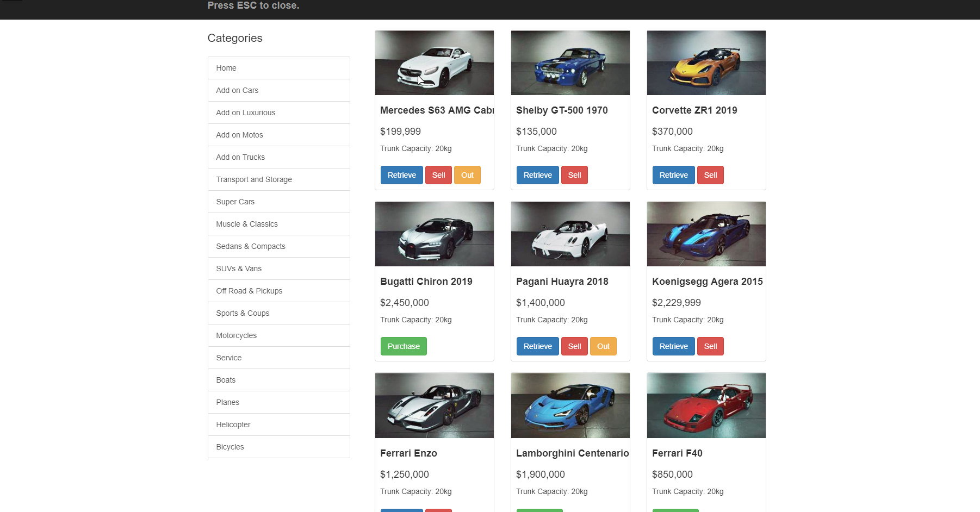980x512 pixels.
Task: Select the Add on Cars category
Action: click(x=278, y=90)
